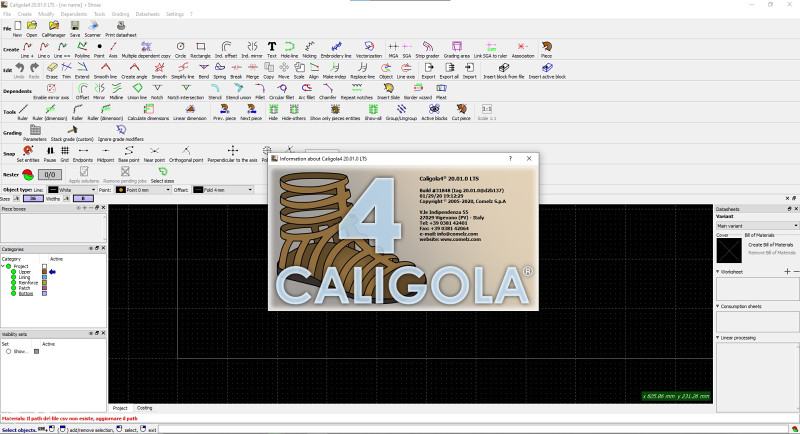Viewport: 800px width, 434px height.
Task: Click the Cover thumbnail in Datasheets
Action: point(729,250)
